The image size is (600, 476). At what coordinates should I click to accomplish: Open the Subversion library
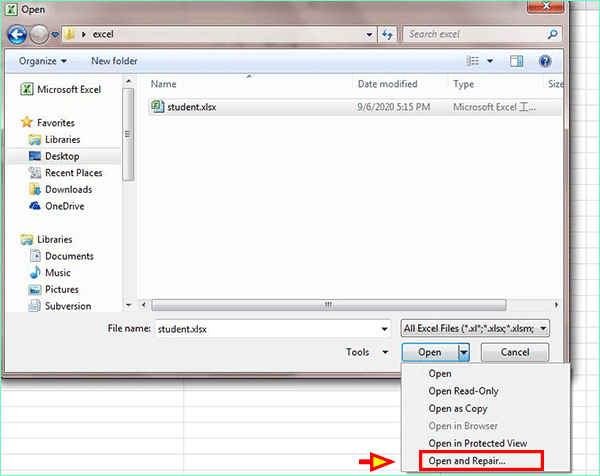pos(60,306)
